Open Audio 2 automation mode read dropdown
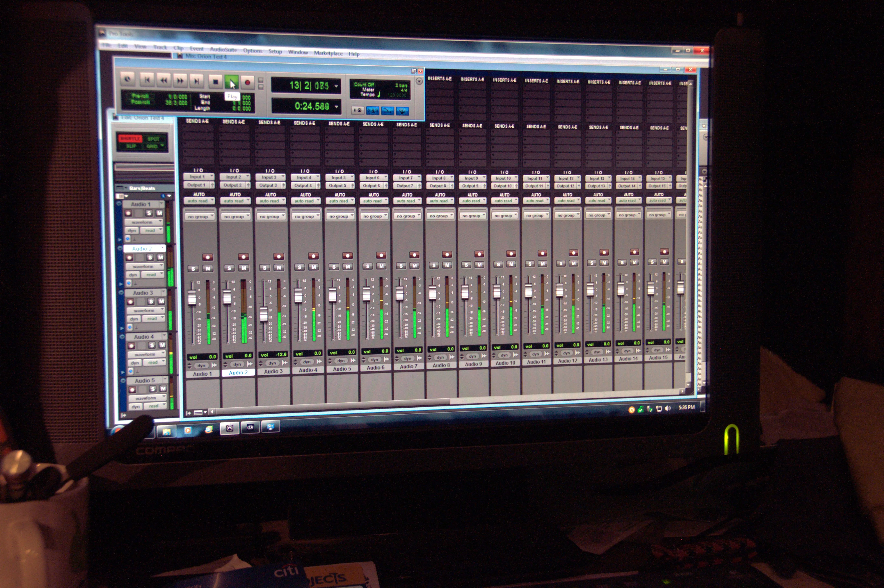The height and width of the screenshot is (588, 884). tap(153, 275)
